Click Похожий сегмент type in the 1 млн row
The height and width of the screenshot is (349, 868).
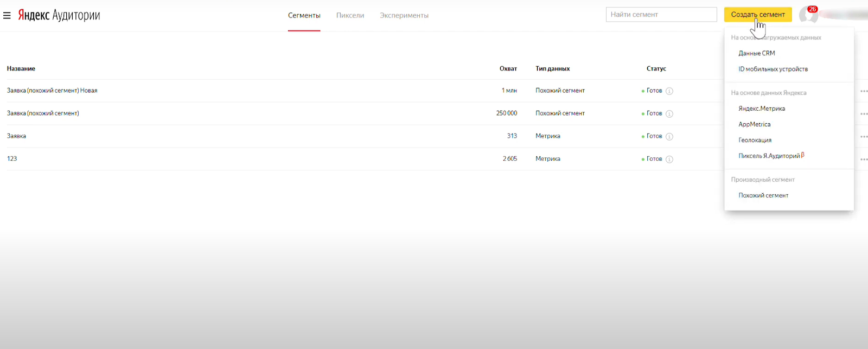(560, 91)
